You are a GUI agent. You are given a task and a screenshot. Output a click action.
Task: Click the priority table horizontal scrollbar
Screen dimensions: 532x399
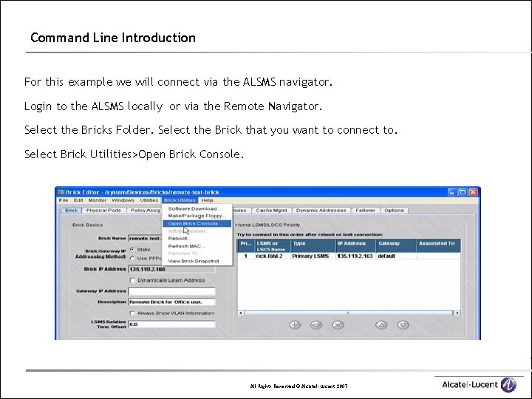pos(349,313)
